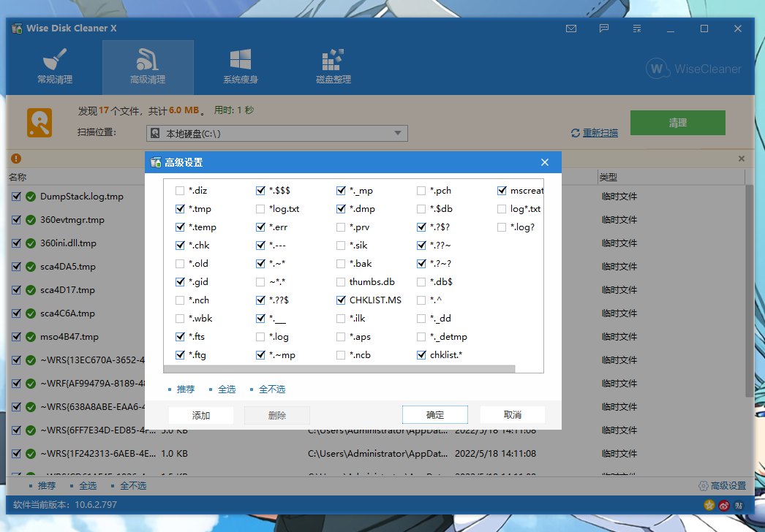Switch to 高级清理 tab
This screenshot has height=532, width=765.
(148, 66)
